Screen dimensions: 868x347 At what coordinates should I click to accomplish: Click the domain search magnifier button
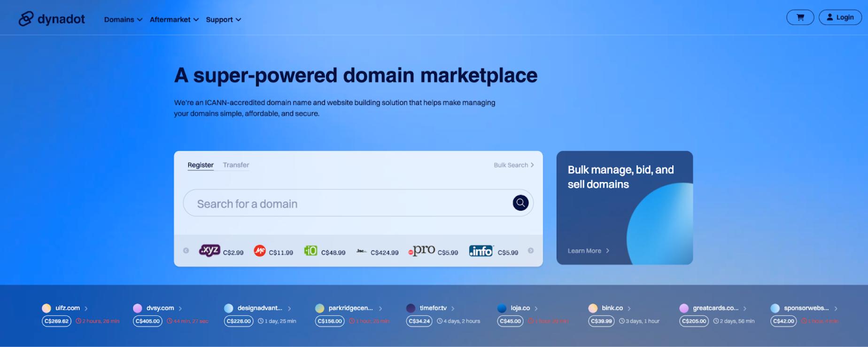[x=520, y=203]
